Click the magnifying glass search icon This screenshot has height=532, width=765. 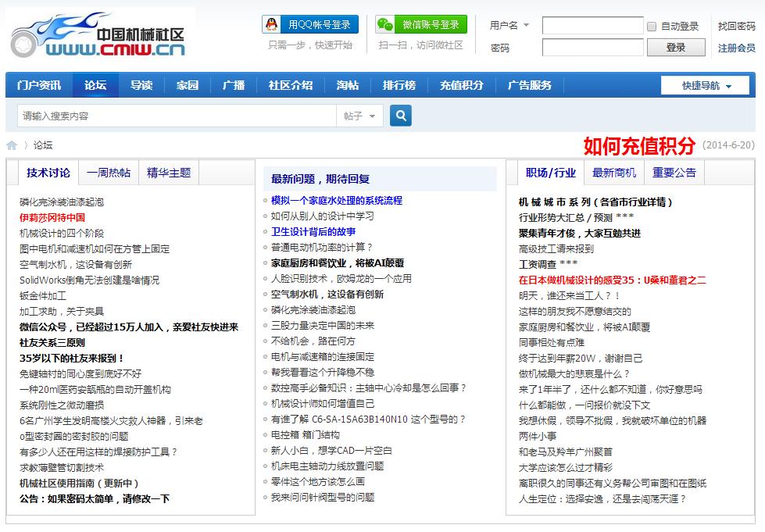(x=401, y=114)
